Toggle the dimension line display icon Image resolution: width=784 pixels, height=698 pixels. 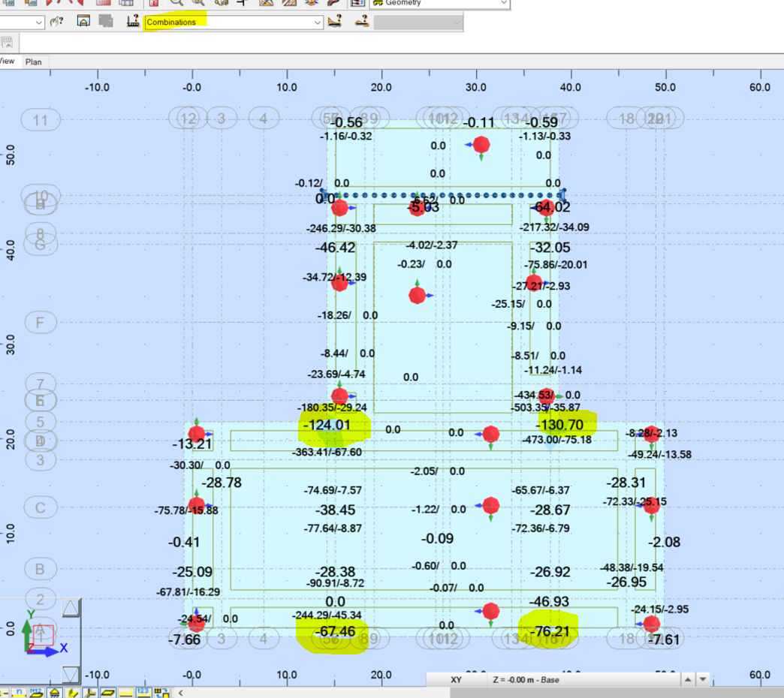pos(126,692)
